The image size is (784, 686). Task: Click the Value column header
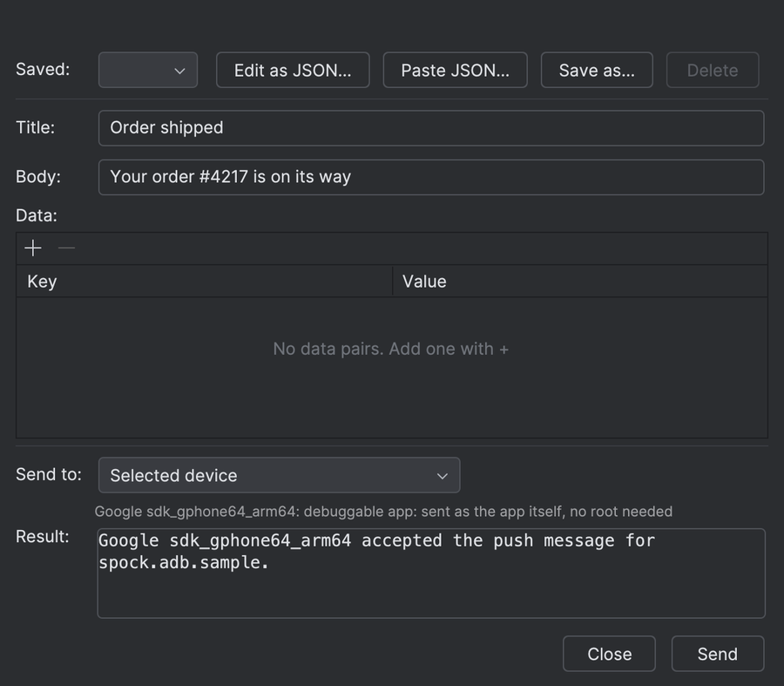coord(580,282)
